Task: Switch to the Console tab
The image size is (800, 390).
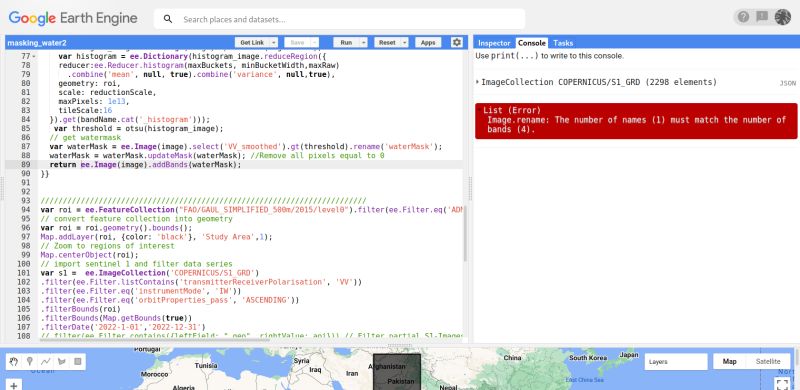Action: (x=532, y=43)
